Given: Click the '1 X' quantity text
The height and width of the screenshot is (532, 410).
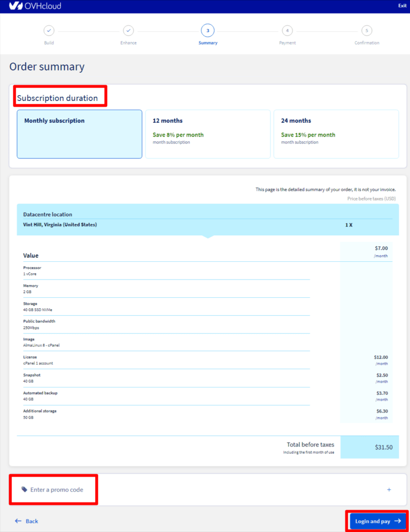Looking at the screenshot, I should (x=349, y=225).
